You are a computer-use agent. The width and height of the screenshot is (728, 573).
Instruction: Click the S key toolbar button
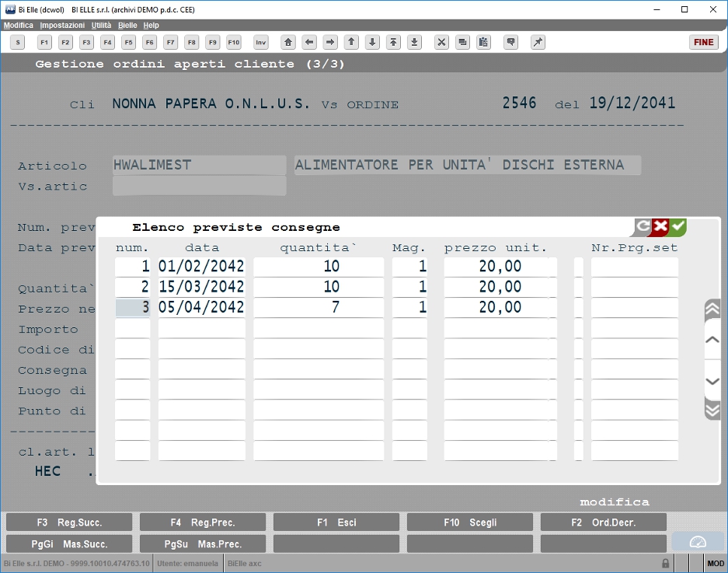(18, 42)
